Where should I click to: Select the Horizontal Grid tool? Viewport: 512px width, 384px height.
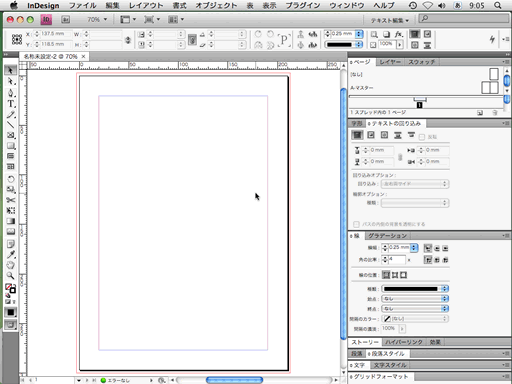click(x=11, y=156)
